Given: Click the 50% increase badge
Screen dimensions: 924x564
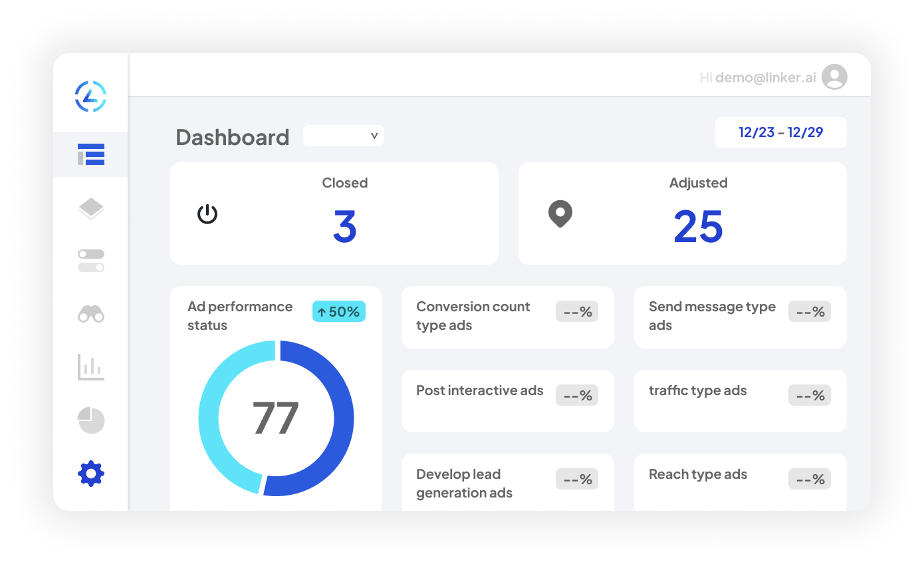Looking at the screenshot, I should coord(339,311).
